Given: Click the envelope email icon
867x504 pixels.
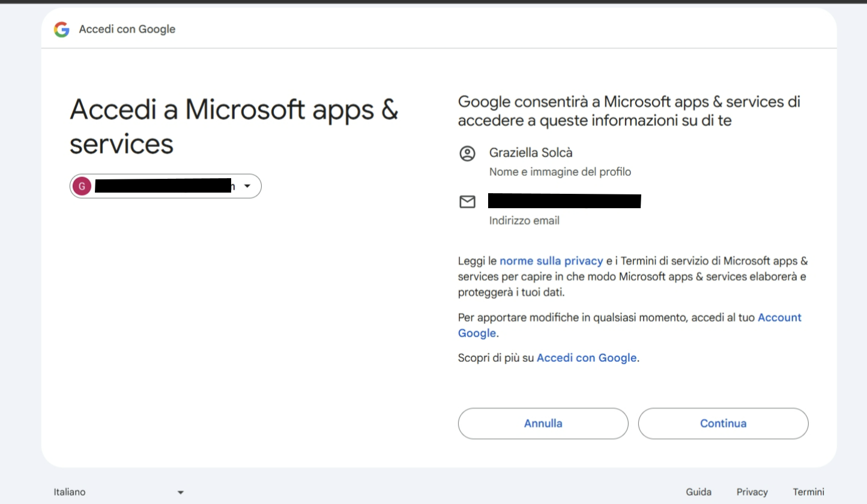Looking at the screenshot, I should pos(467,202).
